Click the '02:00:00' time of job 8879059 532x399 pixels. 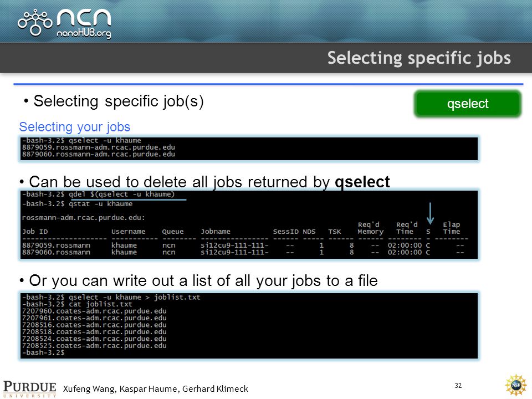point(405,245)
